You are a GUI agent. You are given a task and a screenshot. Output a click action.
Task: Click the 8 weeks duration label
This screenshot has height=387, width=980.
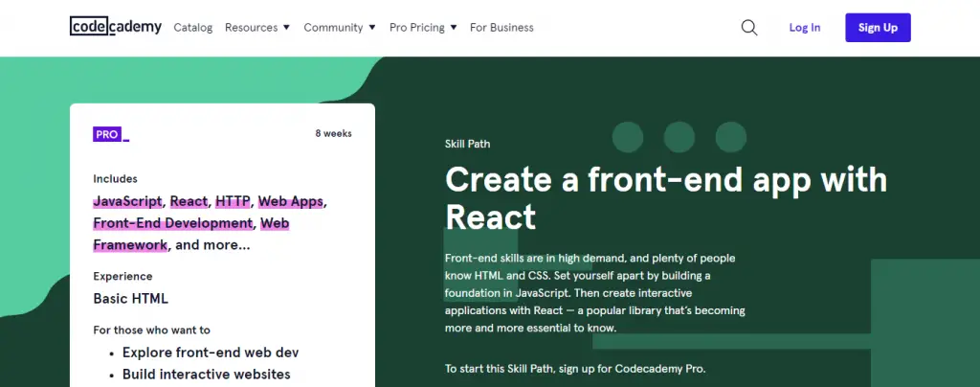333,134
